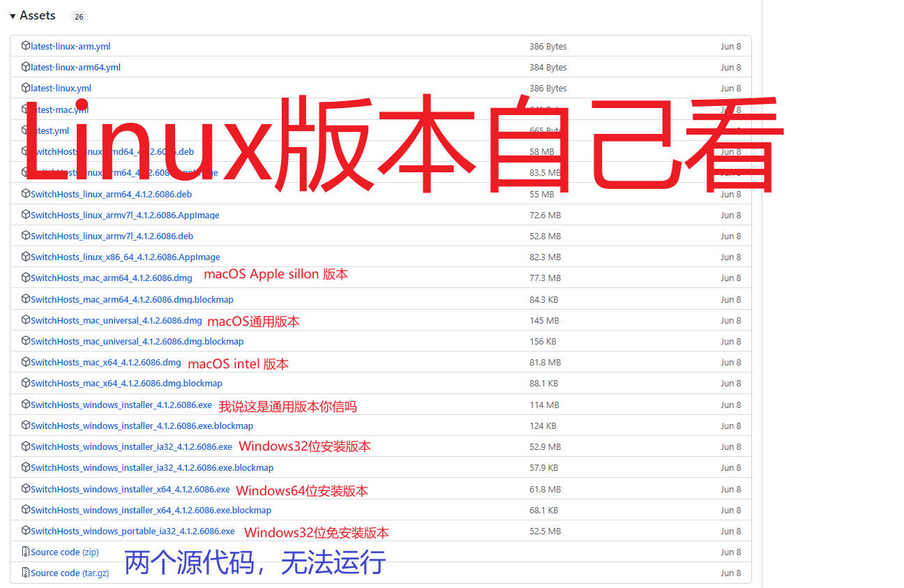Image resolution: width=904 pixels, height=588 pixels.
Task: Click Jun 8 date in Source code (zip) row
Action: (731, 552)
